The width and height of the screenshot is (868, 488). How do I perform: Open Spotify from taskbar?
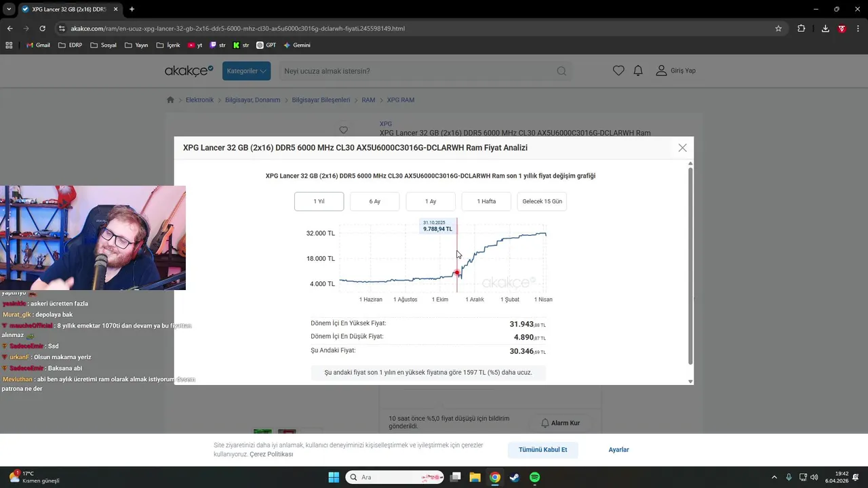(534, 477)
